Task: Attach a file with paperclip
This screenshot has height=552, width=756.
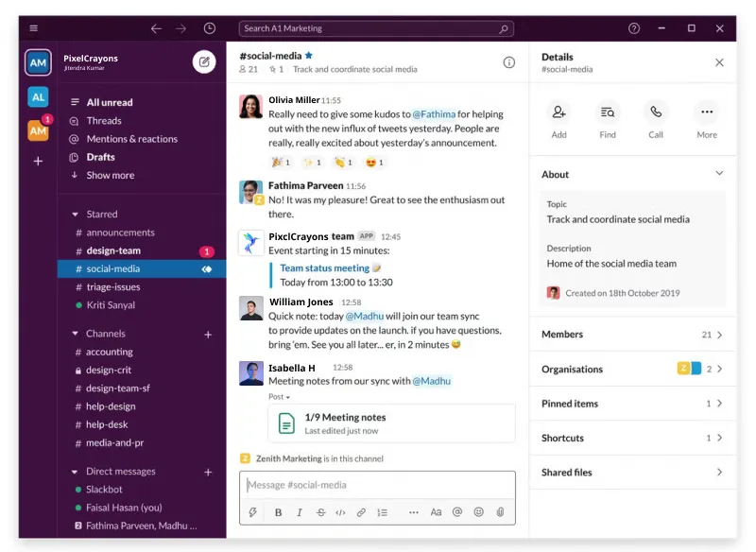Action: tap(501, 512)
